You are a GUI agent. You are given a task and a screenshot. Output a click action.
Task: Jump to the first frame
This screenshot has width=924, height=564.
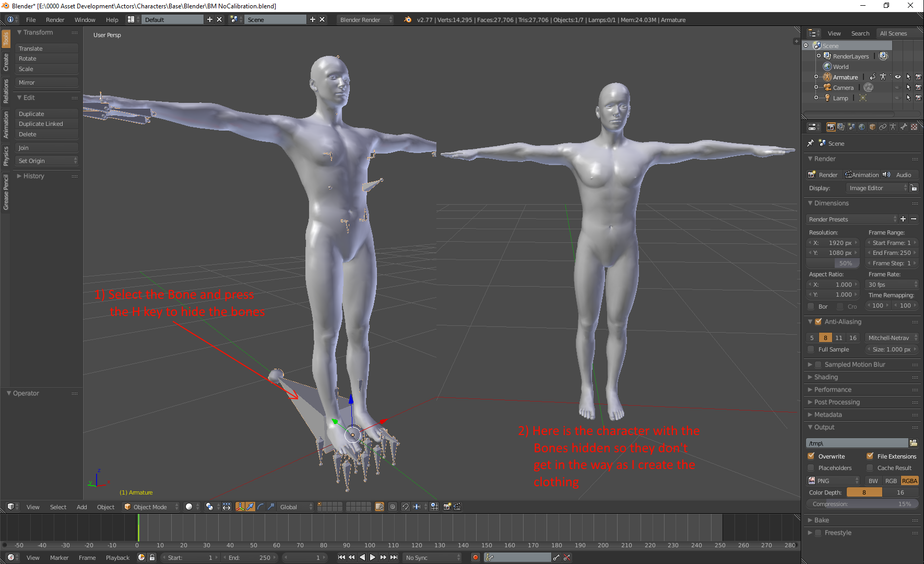point(341,557)
